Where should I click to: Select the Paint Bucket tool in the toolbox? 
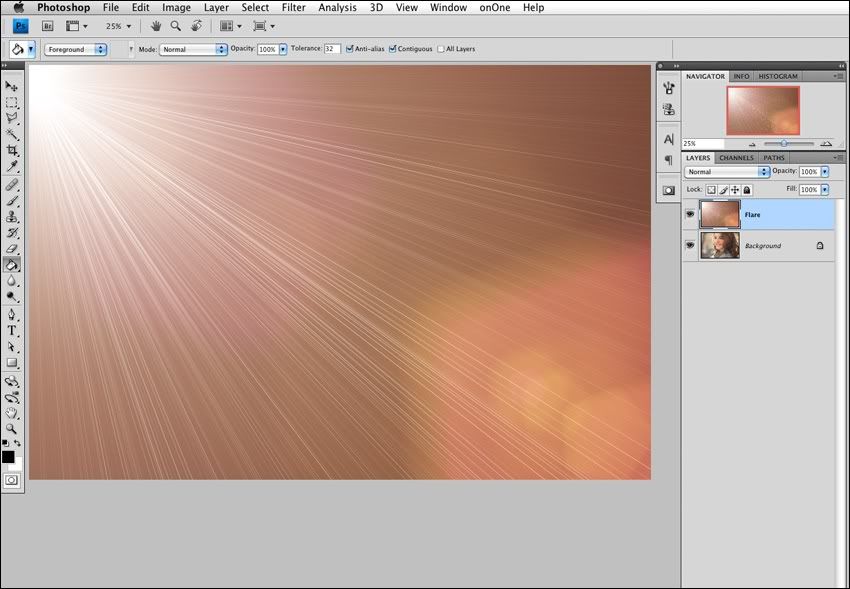tap(11, 265)
